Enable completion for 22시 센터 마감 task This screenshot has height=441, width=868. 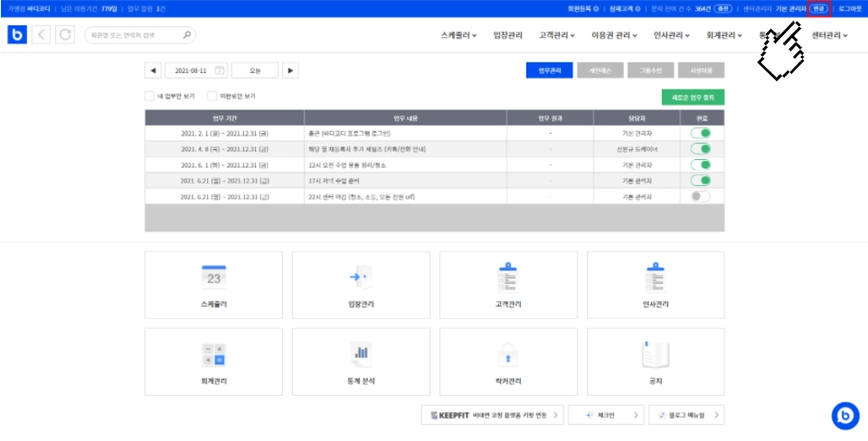point(700,196)
